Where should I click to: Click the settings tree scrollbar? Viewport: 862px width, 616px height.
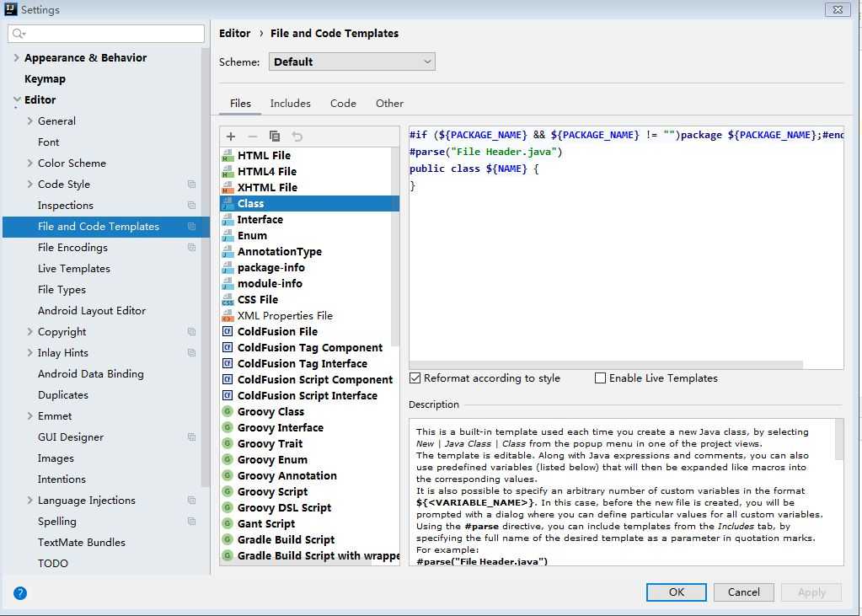click(205, 267)
